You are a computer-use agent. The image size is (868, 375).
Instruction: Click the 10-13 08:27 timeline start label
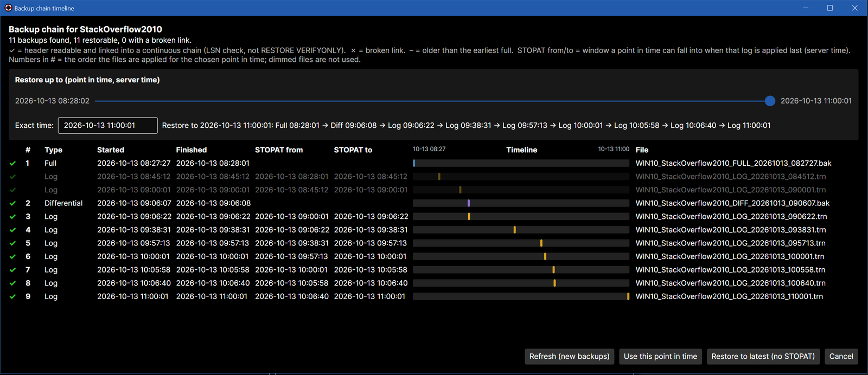click(x=429, y=149)
